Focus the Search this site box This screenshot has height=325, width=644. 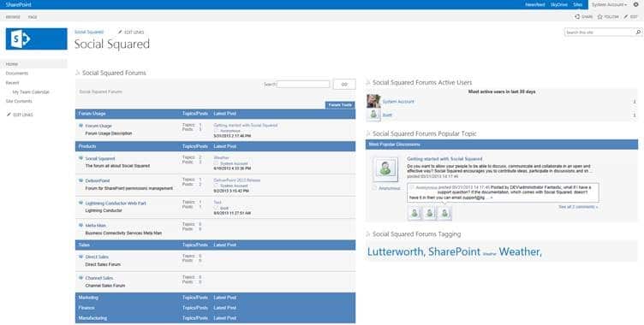(599, 32)
